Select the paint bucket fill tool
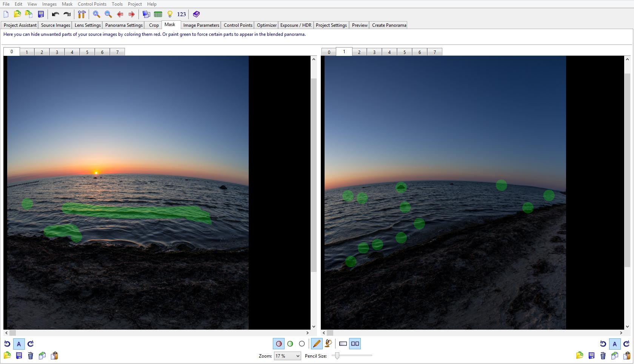The image size is (634, 364). coord(328,344)
